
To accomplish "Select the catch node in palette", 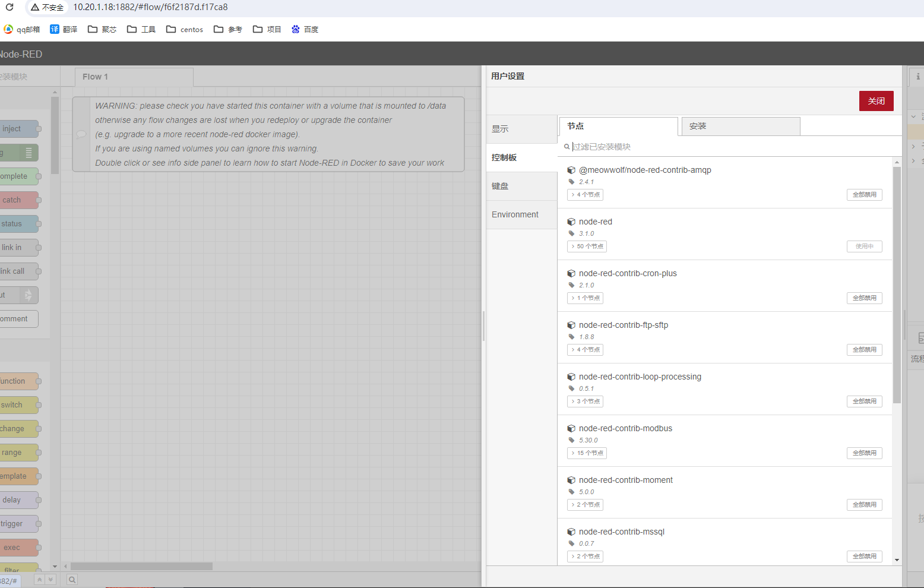I will 18,200.
